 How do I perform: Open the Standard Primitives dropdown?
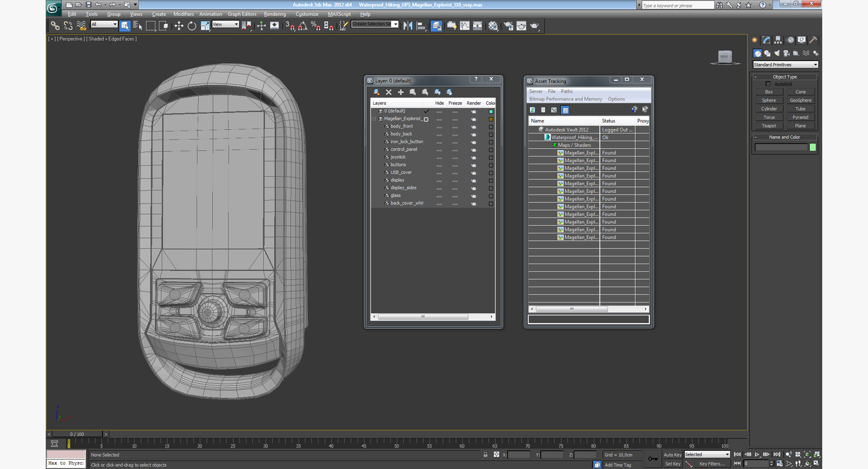pos(785,64)
